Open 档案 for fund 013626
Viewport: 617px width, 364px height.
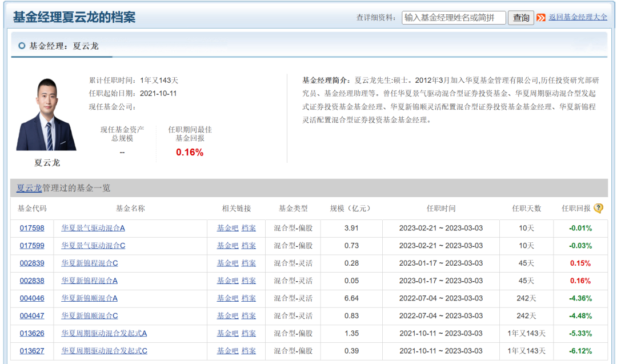pos(249,333)
